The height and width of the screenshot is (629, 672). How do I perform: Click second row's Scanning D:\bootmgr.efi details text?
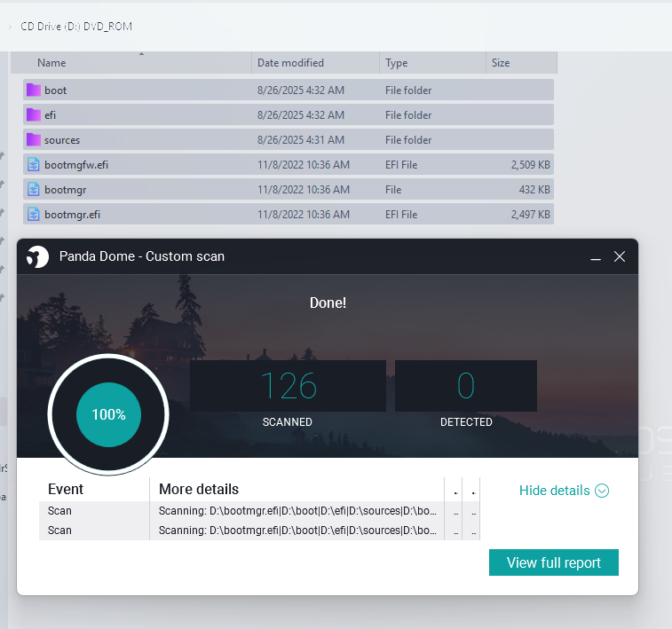pyautogui.click(x=297, y=531)
